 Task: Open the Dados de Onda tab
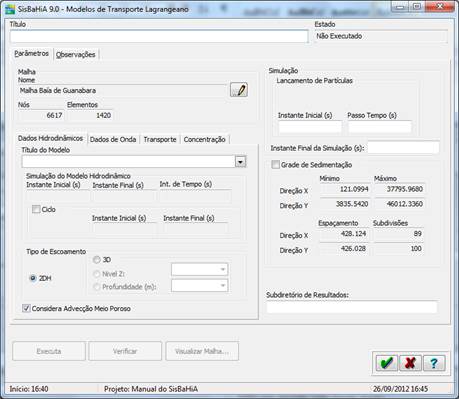(x=113, y=139)
